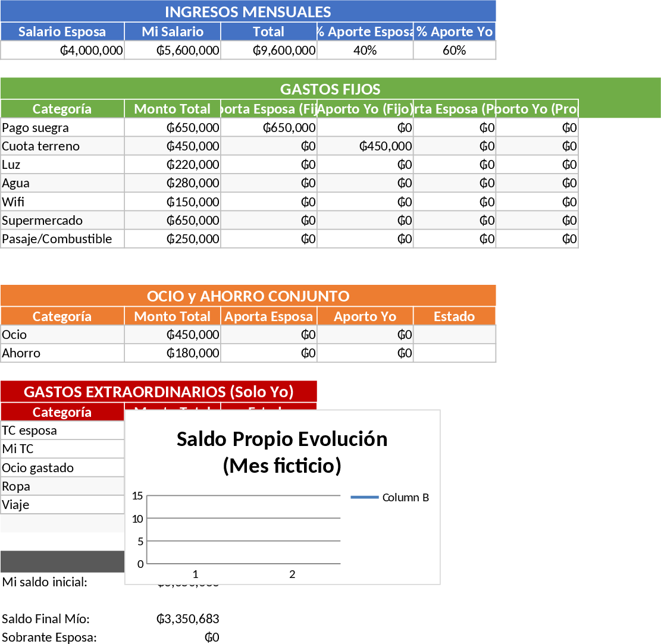Click the GASTOS EXTRAORDINARIOS red header

click(x=159, y=392)
